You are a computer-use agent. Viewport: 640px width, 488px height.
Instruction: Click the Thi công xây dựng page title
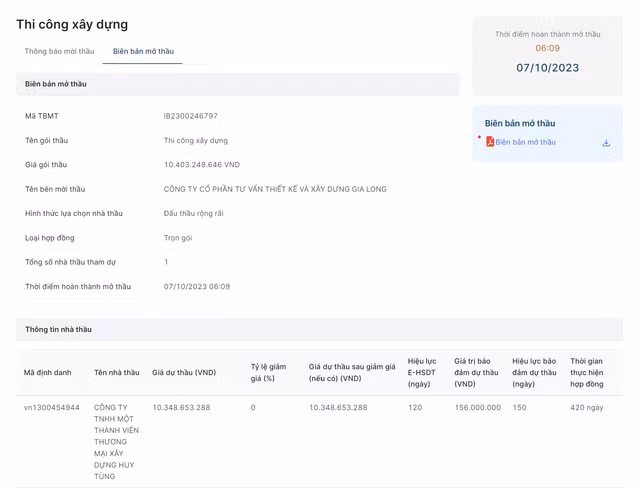(72, 24)
